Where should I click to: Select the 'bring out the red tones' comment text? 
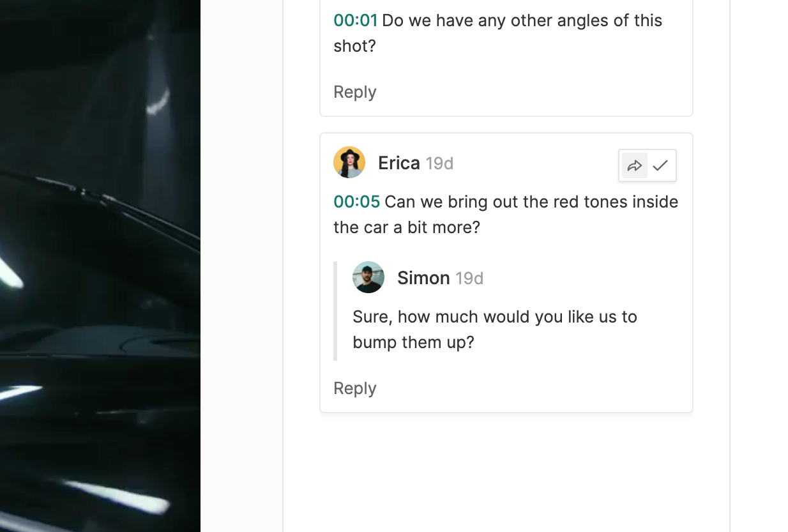click(x=506, y=215)
